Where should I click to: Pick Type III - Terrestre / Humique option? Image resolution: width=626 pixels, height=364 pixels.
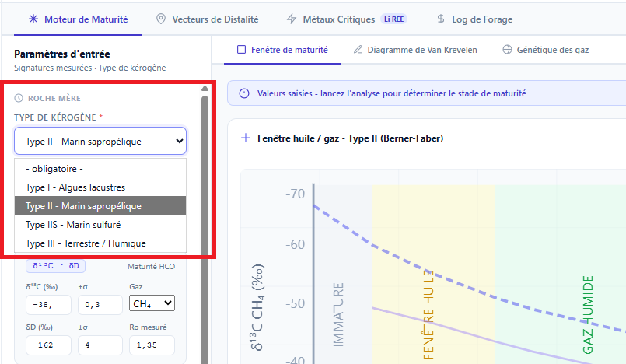pos(100,243)
